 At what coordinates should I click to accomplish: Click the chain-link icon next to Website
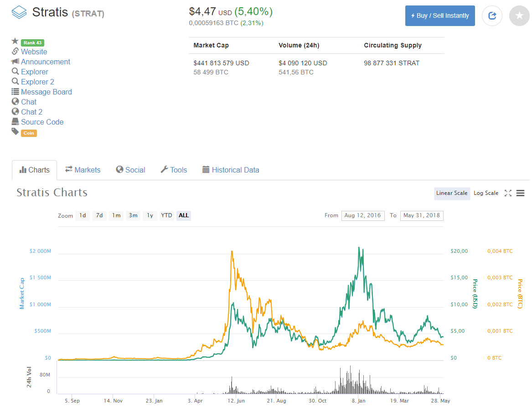click(x=15, y=51)
